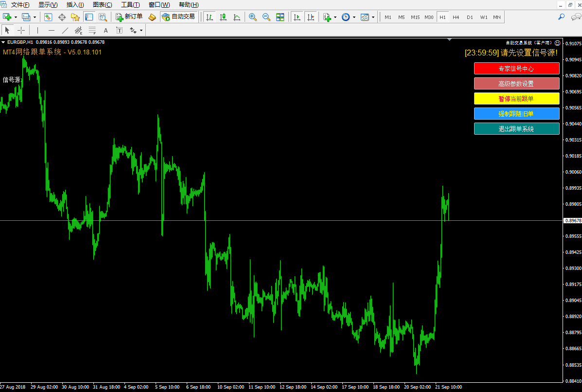Click the red 专家信号中心 button

[516, 69]
